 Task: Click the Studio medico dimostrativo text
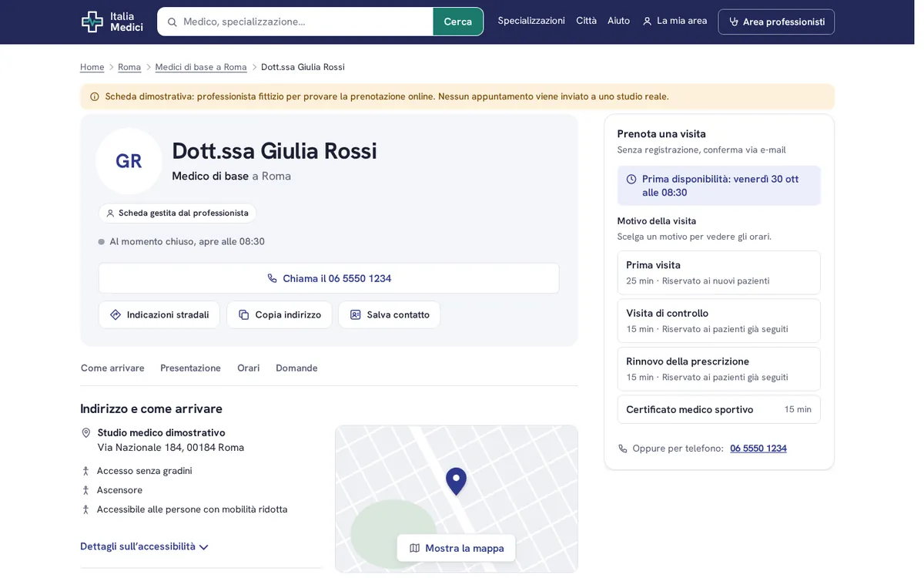161,432
